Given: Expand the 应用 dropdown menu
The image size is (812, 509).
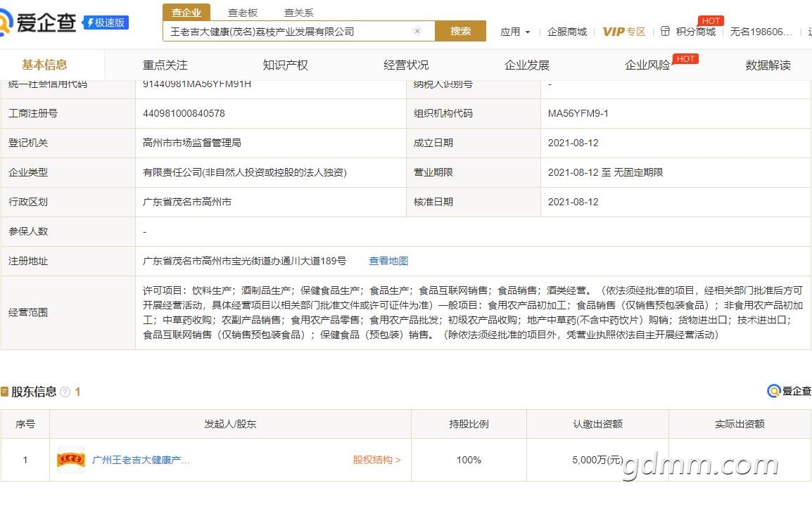Looking at the screenshot, I should coord(515,32).
